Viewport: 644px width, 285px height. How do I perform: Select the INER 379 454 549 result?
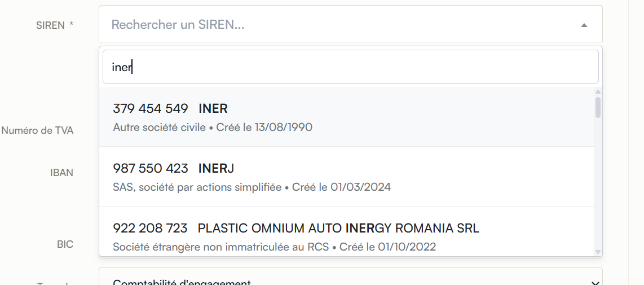click(347, 117)
